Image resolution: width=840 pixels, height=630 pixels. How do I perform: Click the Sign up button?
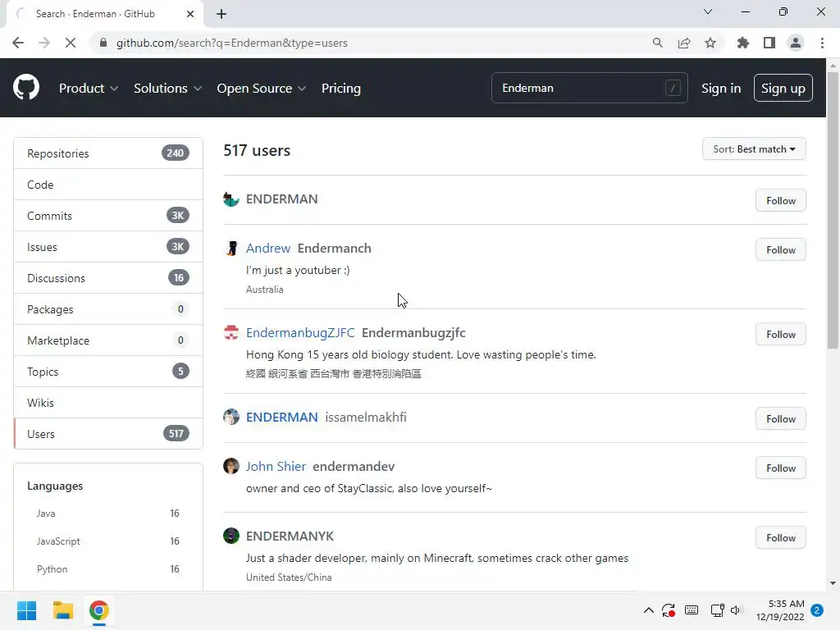[x=783, y=88]
